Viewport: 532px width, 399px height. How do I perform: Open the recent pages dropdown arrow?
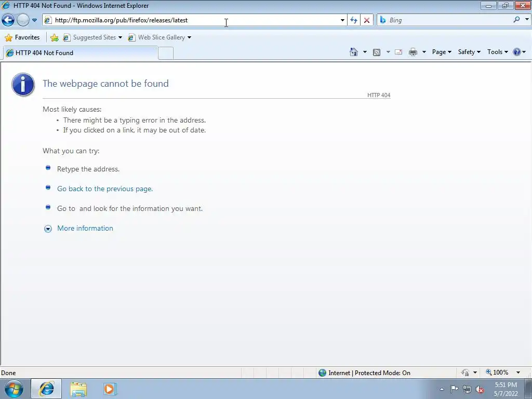(34, 20)
